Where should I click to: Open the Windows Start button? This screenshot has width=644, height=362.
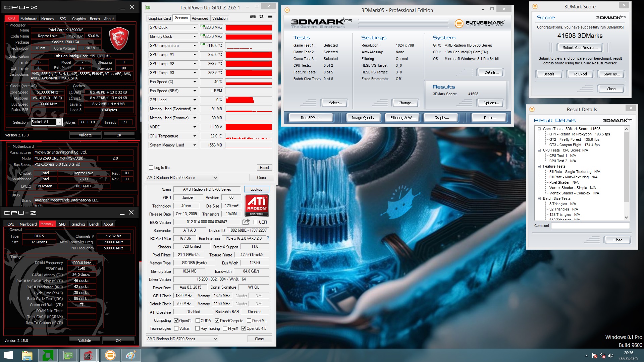(x=8, y=355)
